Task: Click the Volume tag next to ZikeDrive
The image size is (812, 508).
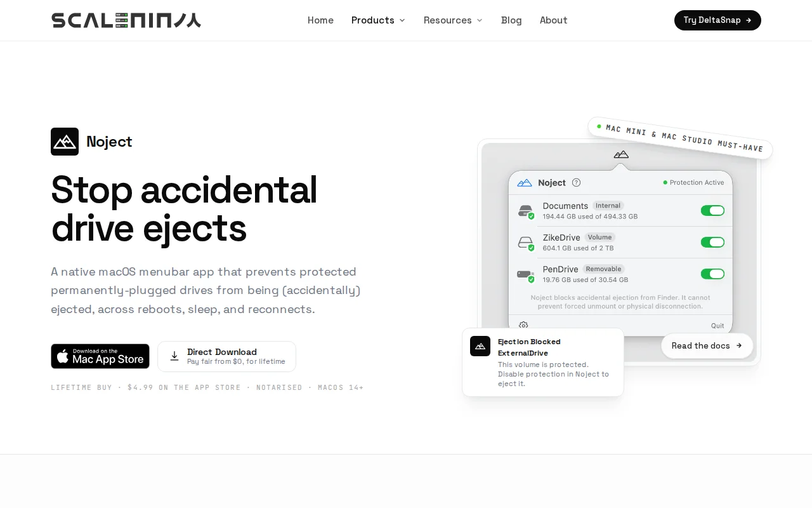Action: tap(599, 237)
